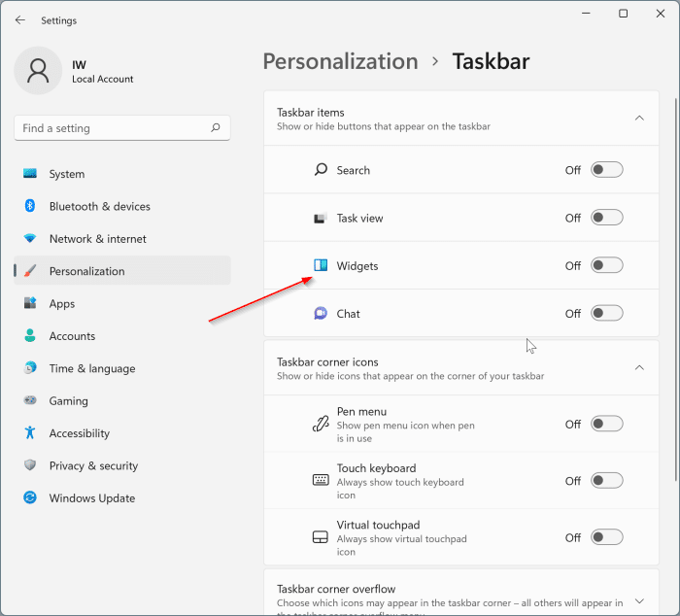Turn on the Task view toggle
This screenshot has width=680, height=616.
[607, 218]
